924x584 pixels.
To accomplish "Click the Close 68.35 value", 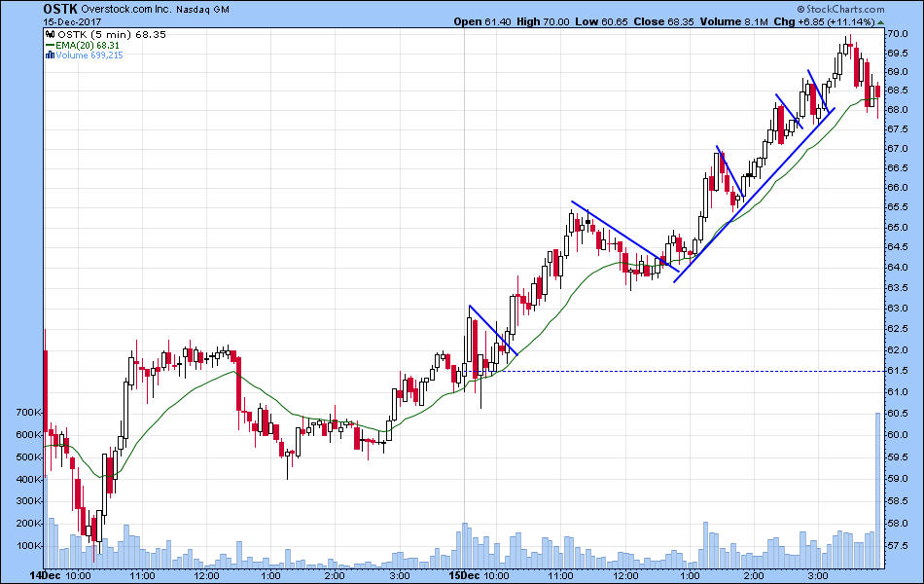I will 663,21.
